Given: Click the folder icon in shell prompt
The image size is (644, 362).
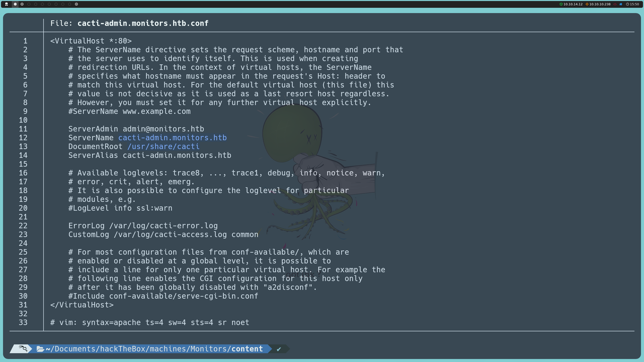Looking at the screenshot, I should 40,349.
